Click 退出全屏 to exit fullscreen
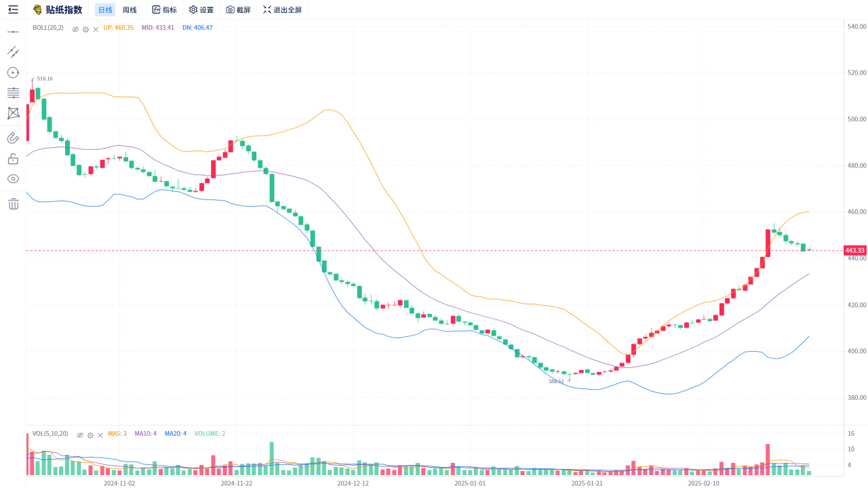Image resolution: width=868 pixels, height=488 pixels. (x=283, y=9)
